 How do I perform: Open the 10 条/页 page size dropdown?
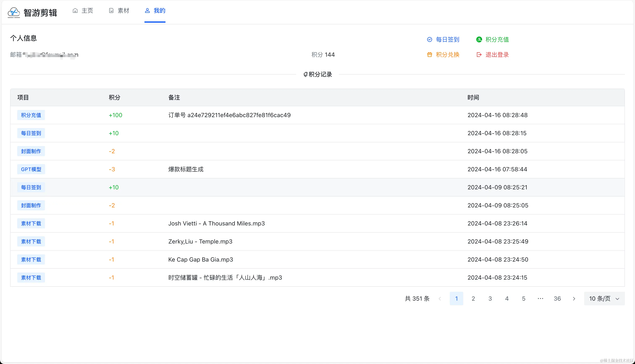(604, 299)
